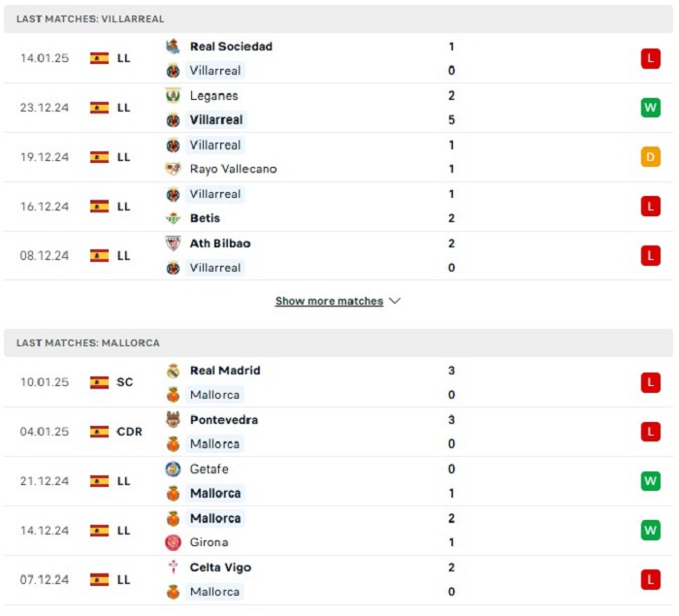Image resolution: width=679 pixels, height=616 pixels.
Task: Click the Girona club crest icon
Action: tap(173, 542)
